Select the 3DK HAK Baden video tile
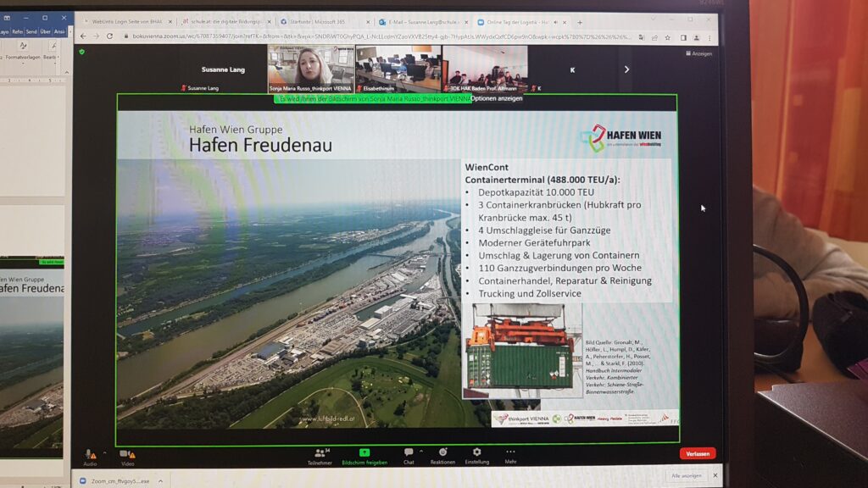Image resolution: width=868 pixels, height=488 pixels. coord(485,69)
